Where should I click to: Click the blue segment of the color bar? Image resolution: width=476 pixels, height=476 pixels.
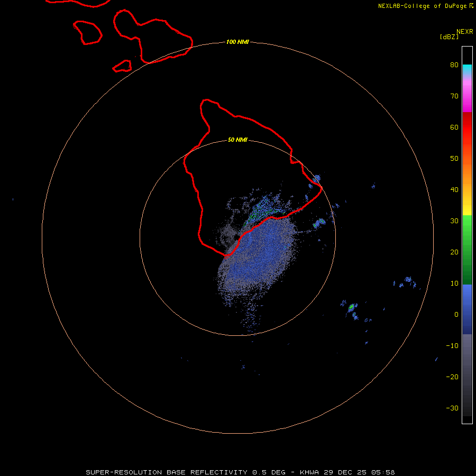(x=467, y=309)
